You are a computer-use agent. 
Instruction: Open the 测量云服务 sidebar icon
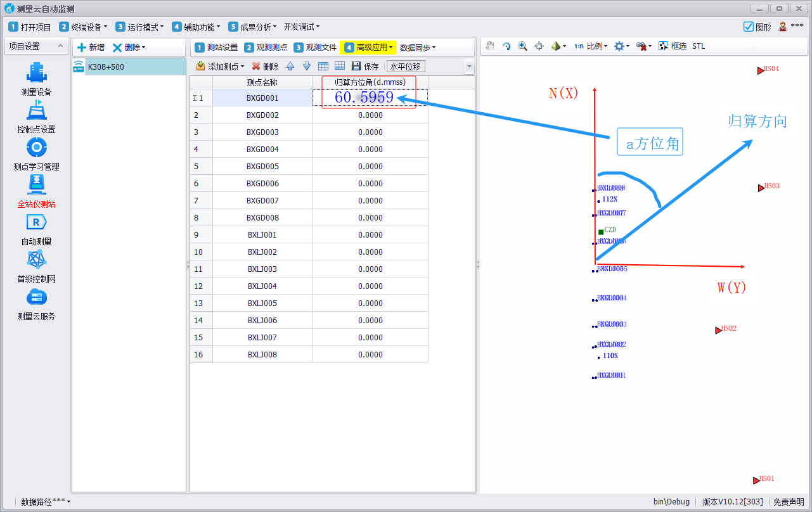tap(35, 303)
